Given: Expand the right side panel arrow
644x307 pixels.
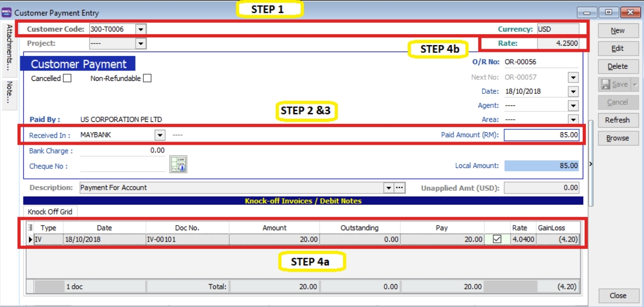Looking at the screenshot, I should coord(591,164).
